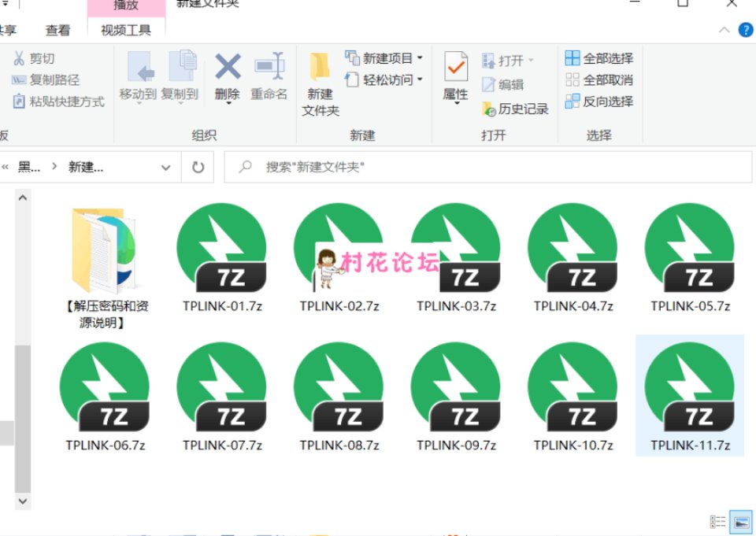This screenshot has width=756, height=536.
Task: Select file TPLINK-04.7z
Action: tap(573, 258)
